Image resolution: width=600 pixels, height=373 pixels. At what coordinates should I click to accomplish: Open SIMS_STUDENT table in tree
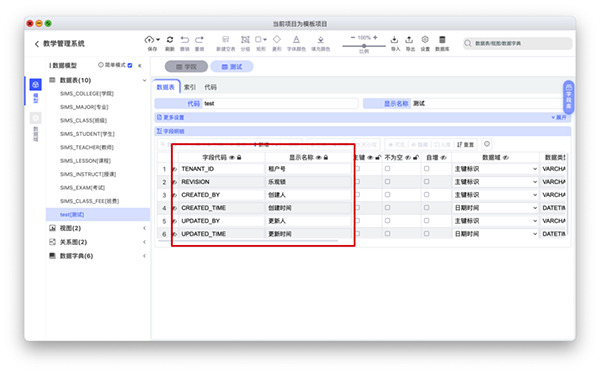87,134
